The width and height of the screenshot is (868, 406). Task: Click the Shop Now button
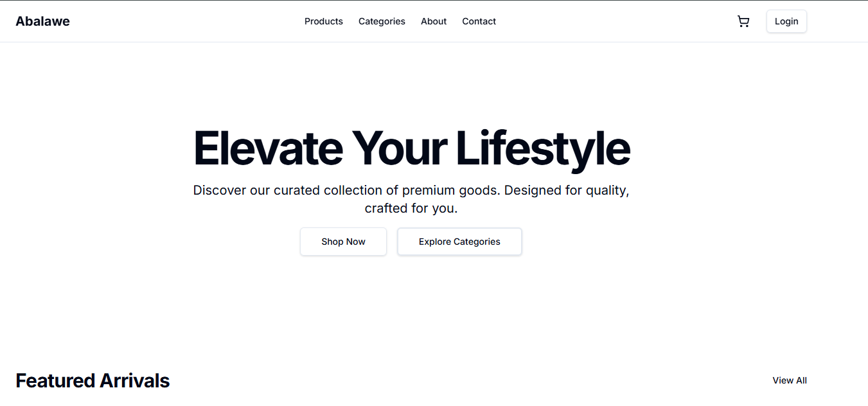click(x=343, y=242)
